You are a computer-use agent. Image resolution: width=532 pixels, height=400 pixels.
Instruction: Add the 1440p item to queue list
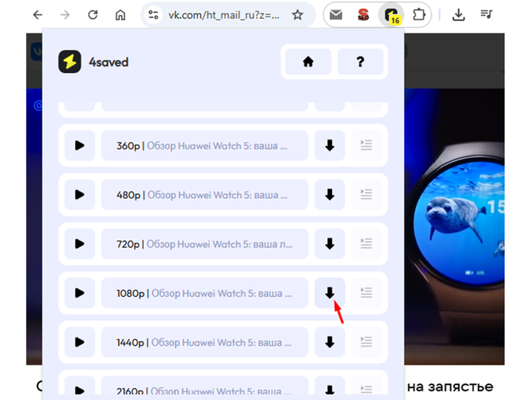point(366,342)
